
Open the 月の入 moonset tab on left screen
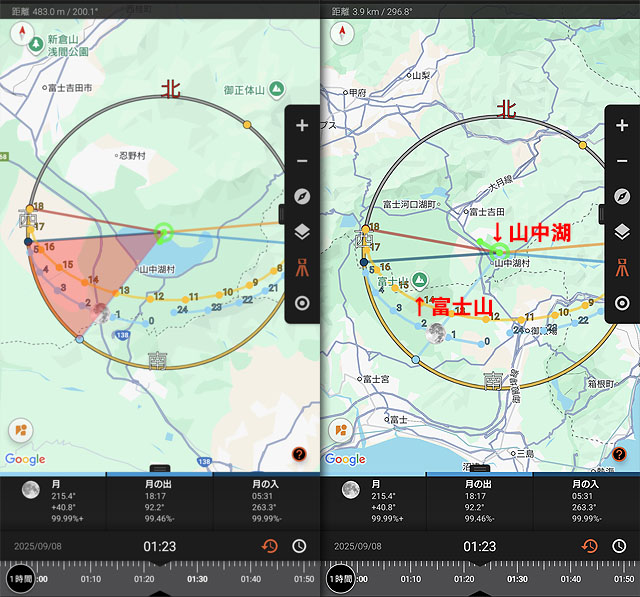coord(267,501)
